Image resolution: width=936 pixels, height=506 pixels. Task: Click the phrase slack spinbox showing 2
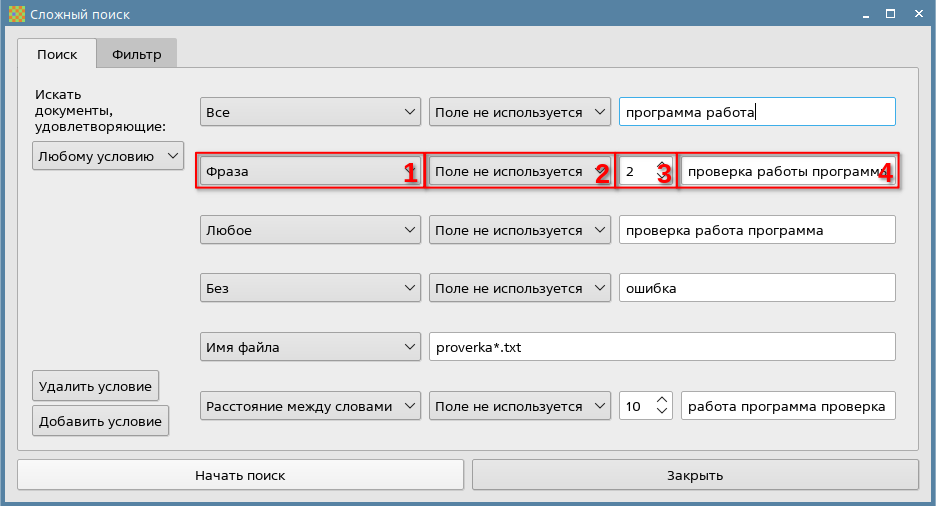(x=635, y=171)
